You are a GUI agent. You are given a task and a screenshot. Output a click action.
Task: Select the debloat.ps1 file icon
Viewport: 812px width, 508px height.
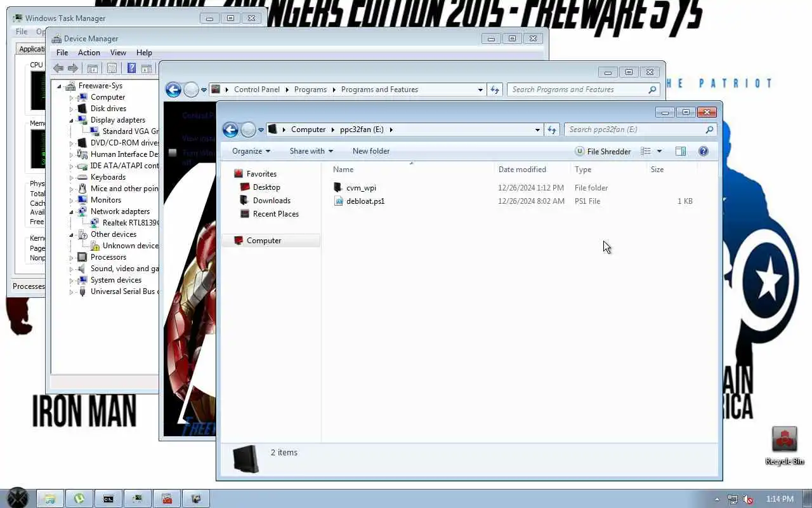338,201
